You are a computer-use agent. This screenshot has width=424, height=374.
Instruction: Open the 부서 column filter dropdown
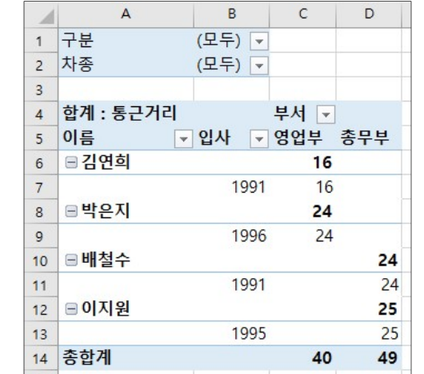(326, 115)
